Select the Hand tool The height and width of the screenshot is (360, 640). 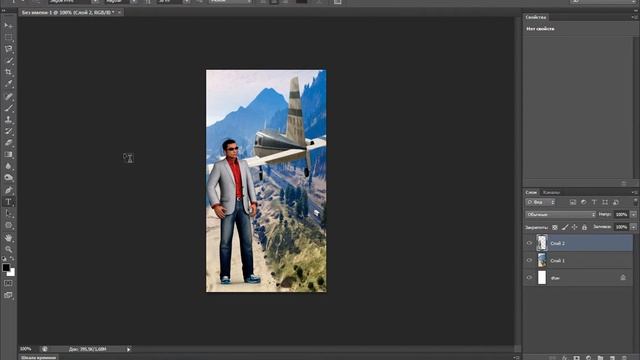(8, 238)
